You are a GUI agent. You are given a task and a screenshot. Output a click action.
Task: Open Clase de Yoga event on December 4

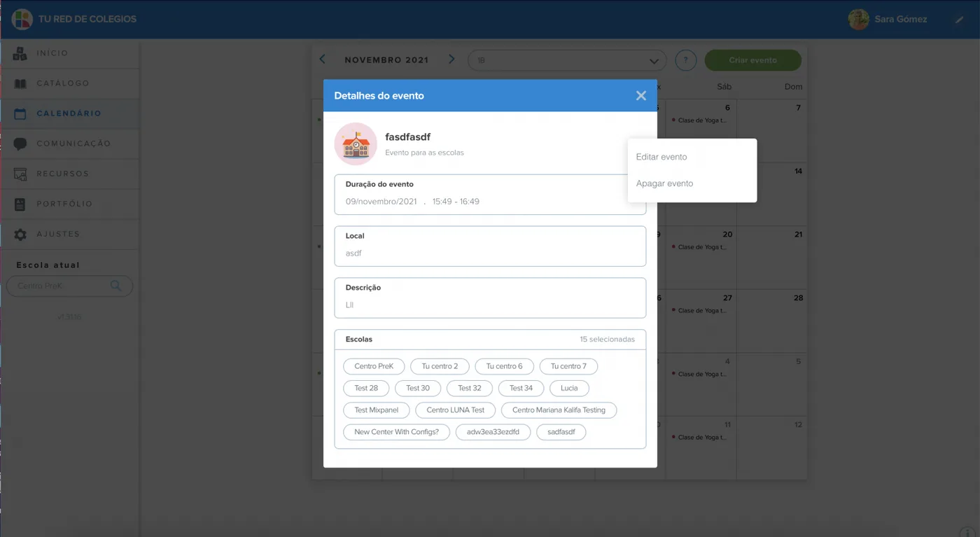[x=700, y=374]
